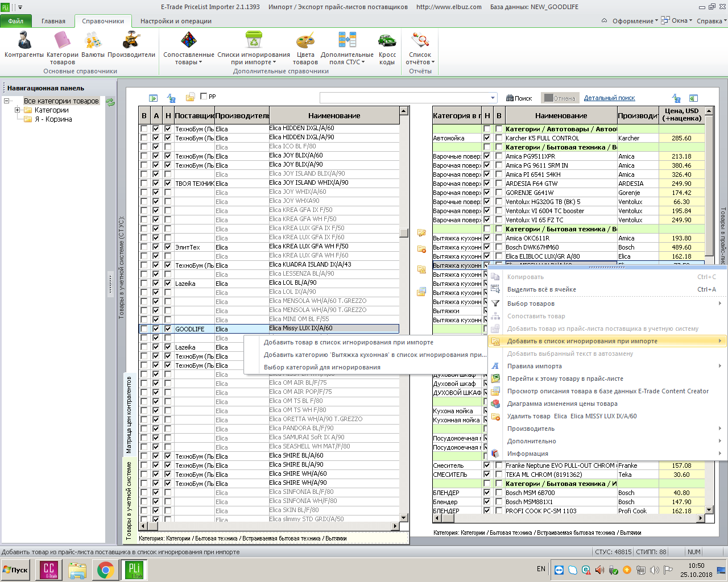Click the panel toggle icon at far right of search bar
This screenshot has height=582, width=728.
pyautogui.click(x=693, y=98)
